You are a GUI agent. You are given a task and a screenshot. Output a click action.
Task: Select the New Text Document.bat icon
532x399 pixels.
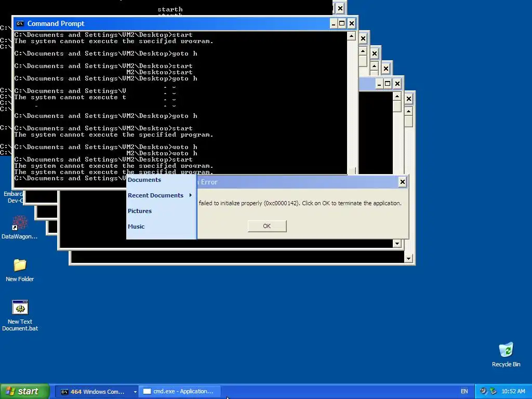point(20,315)
